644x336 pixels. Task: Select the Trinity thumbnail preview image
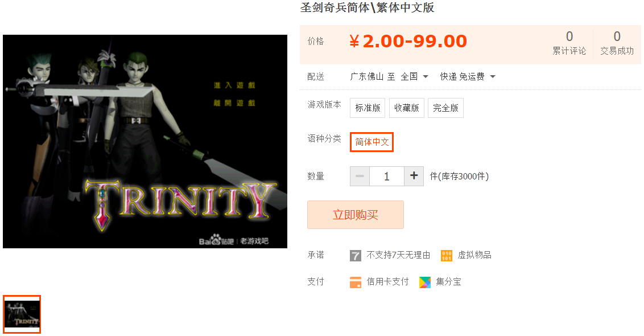22,314
